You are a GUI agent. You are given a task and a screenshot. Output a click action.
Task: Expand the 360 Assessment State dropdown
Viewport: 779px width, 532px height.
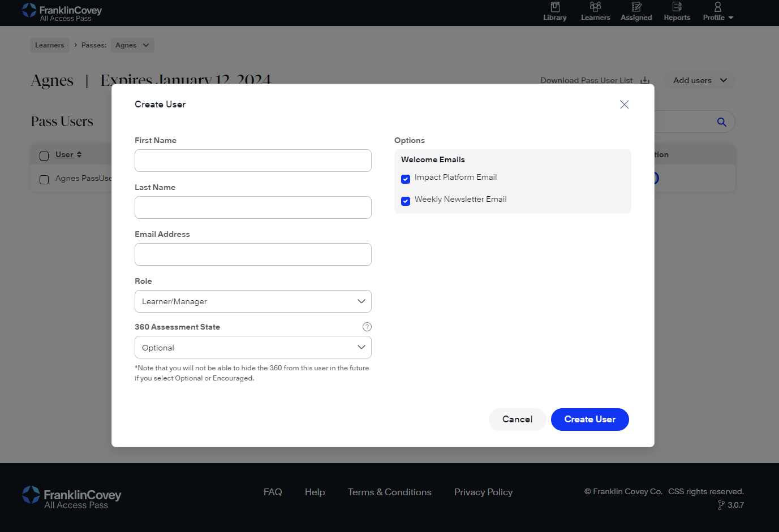click(x=253, y=347)
